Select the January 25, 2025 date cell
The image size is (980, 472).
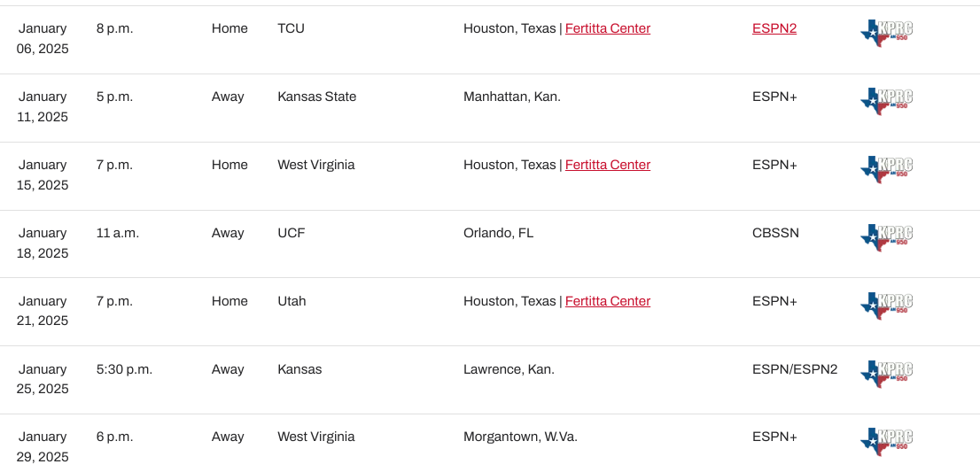pyautogui.click(x=43, y=379)
